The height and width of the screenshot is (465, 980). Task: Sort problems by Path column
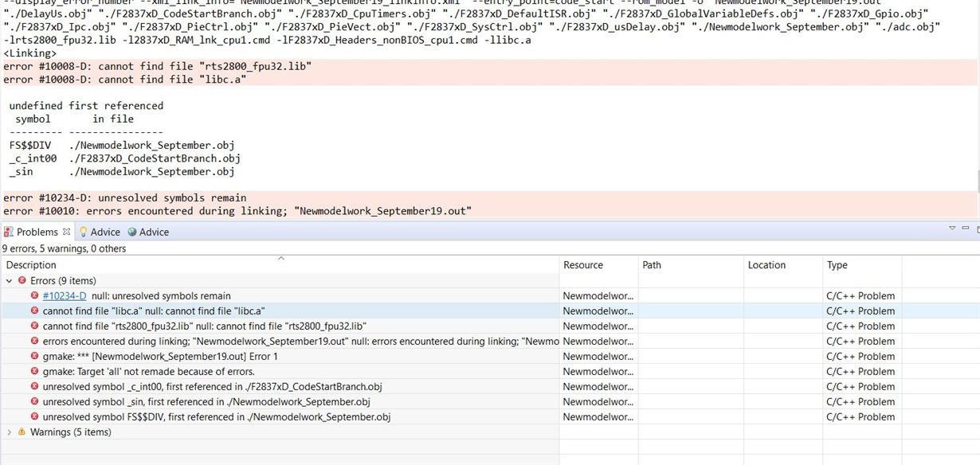[692, 264]
